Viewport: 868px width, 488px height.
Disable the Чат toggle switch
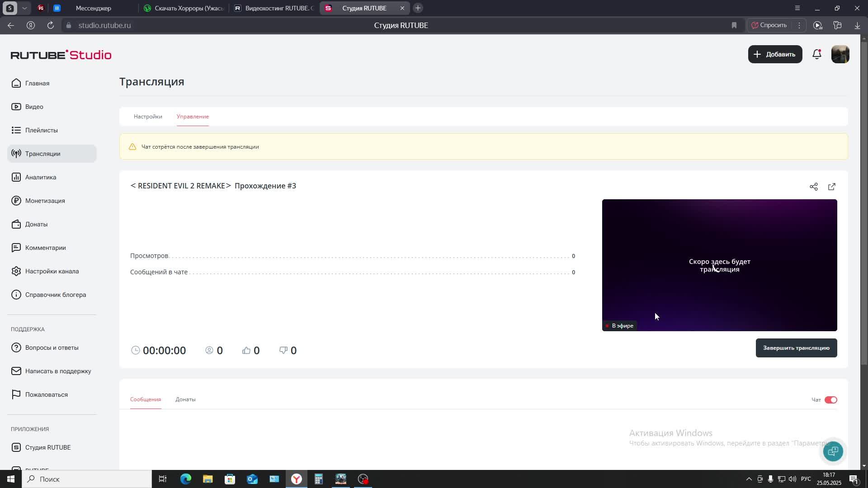[830, 400]
